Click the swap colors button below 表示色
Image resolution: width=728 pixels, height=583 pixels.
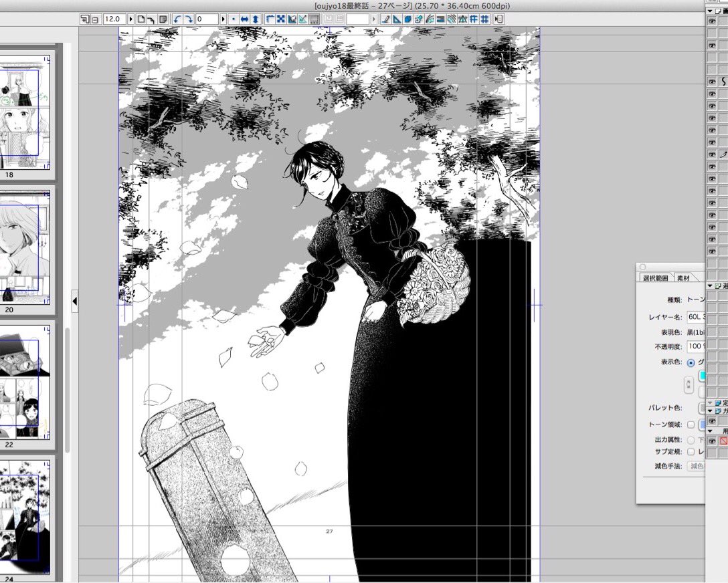(x=689, y=384)
